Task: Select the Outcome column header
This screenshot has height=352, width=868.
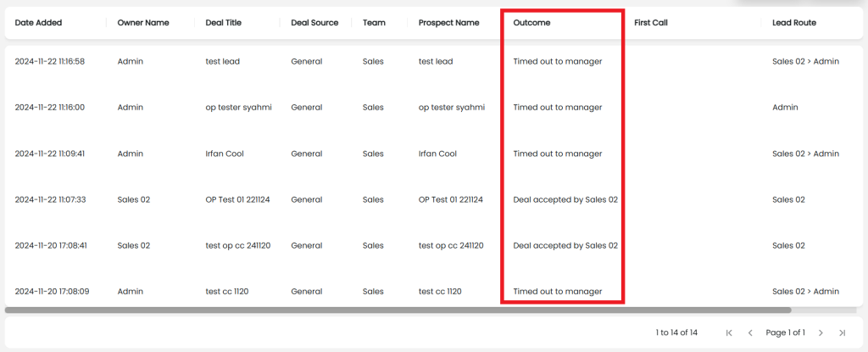Action: pos(531,23)
